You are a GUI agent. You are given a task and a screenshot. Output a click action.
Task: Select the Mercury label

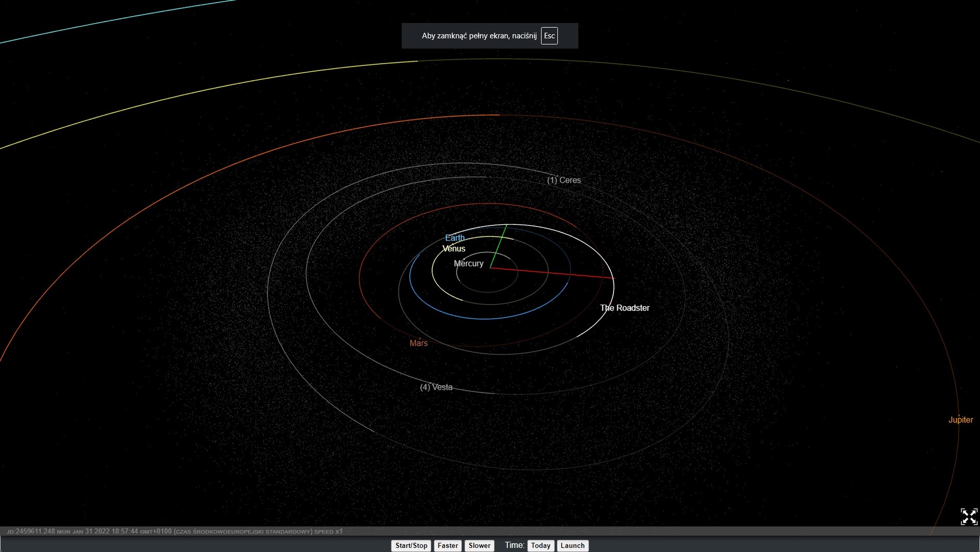pyautogui.click(x=469, y=263)
